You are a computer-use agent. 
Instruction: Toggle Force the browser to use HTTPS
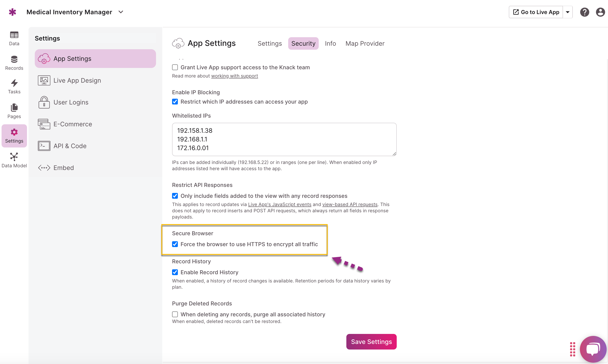click(175, 244)
